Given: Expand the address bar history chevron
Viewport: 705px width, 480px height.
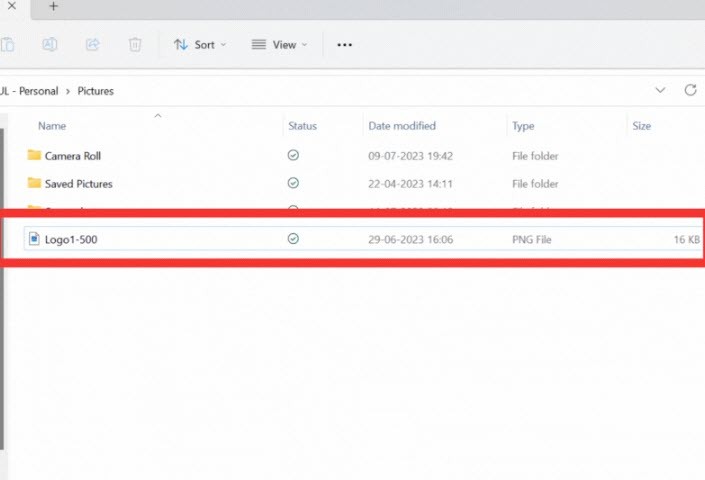Looking at the screenshot, I should point(660,90).
